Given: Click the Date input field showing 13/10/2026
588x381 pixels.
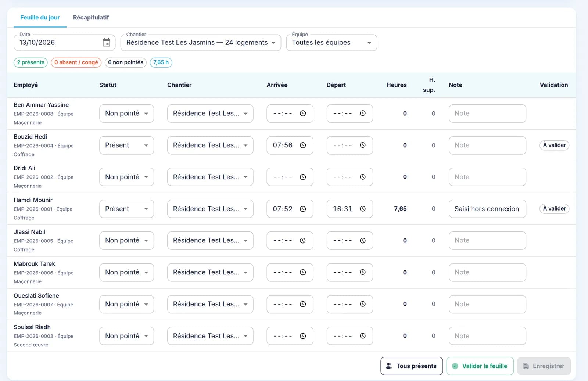Looking at the screenshot, I should (x=65, y=43).
